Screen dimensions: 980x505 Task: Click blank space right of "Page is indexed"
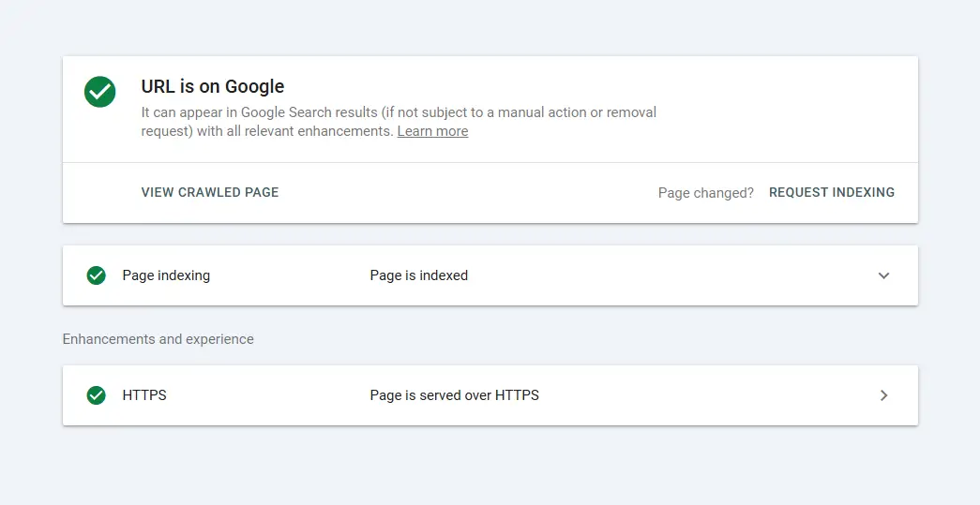point(656,275)
